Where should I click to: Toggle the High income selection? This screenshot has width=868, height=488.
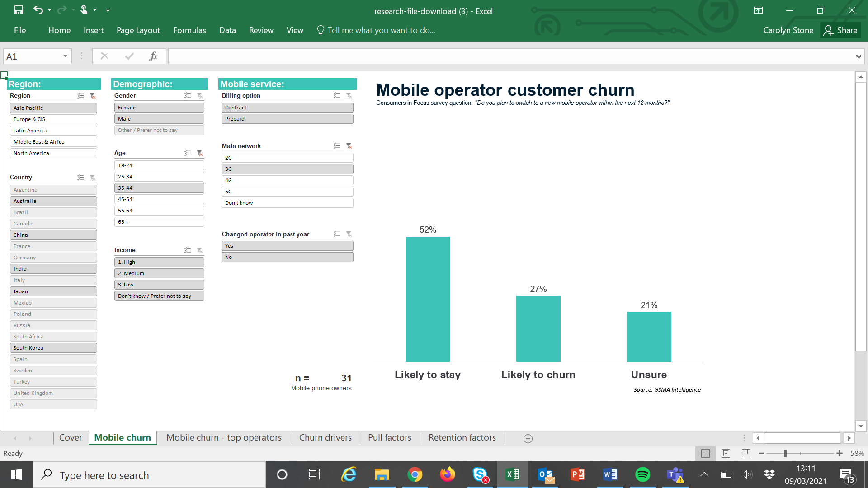click(160, 262)
